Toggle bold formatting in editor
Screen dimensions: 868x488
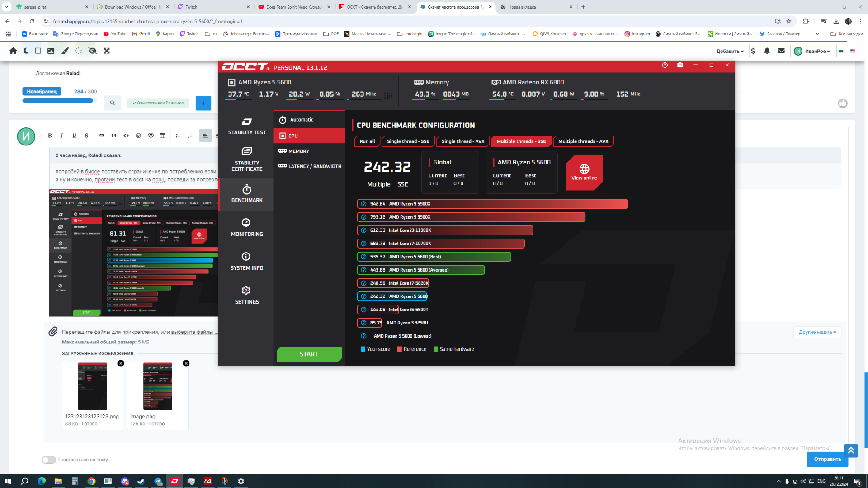tap(50, 136)
